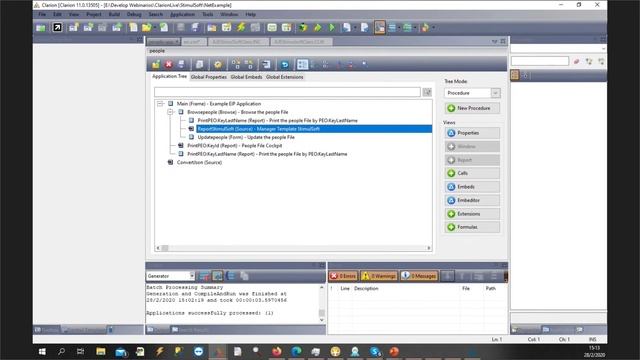Click the black arrow icon in main toolbar
The height and width of the screenshot is (360, 640).
pos(57,27)
